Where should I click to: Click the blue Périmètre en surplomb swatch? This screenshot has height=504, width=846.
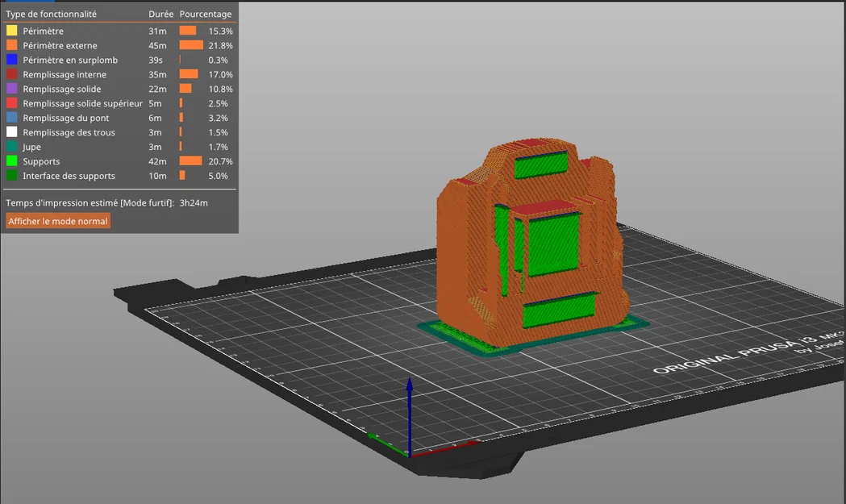point(12,60)
